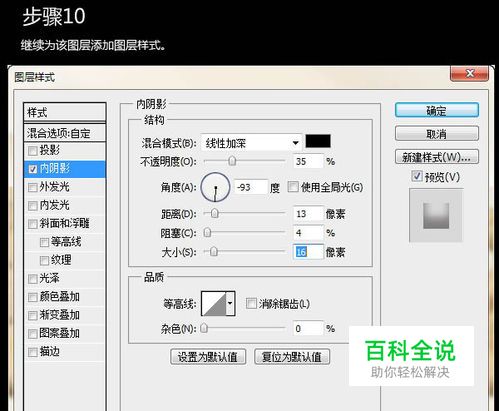
Task: Click the angle dial control
Action: point(215,187)
